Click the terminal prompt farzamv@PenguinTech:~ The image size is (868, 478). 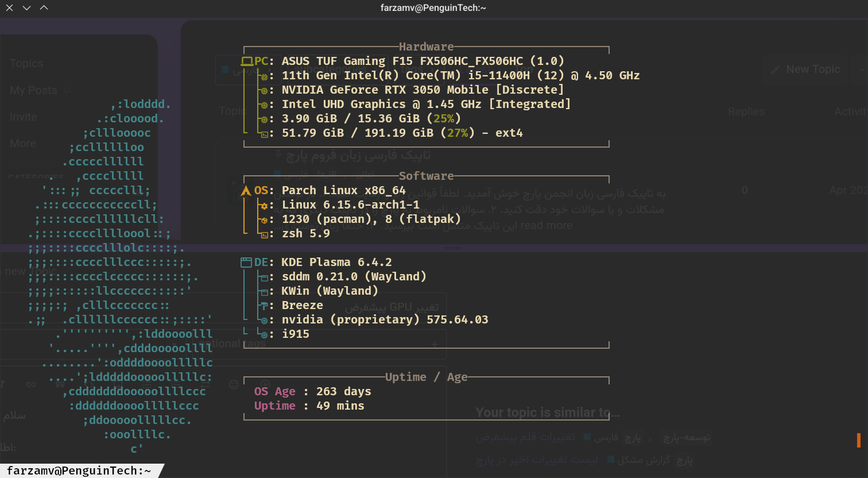79,471
